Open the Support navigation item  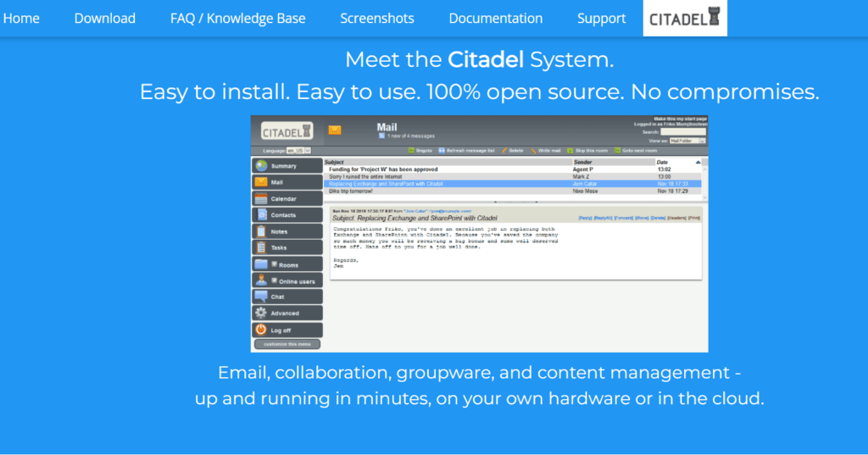601,19
